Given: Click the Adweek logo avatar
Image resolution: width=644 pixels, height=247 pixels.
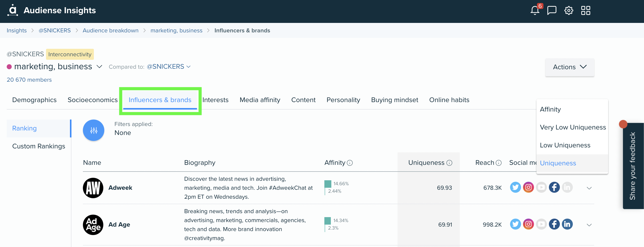Looking at the screenshot, I should point(93,188).
